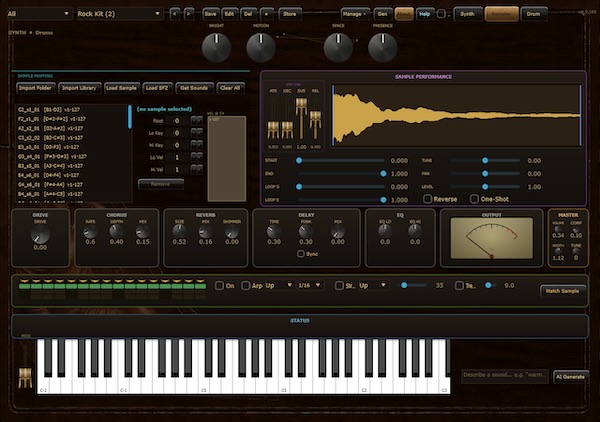The image size is (600, 422).
Task: Adjust the Master WIDTH knob
Action: point(558,251)
